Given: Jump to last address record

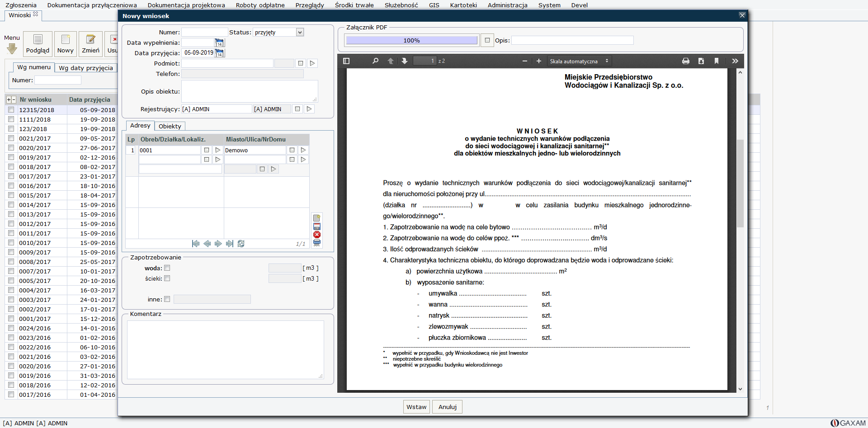Looking at the screenshot, I should [230, 244].
